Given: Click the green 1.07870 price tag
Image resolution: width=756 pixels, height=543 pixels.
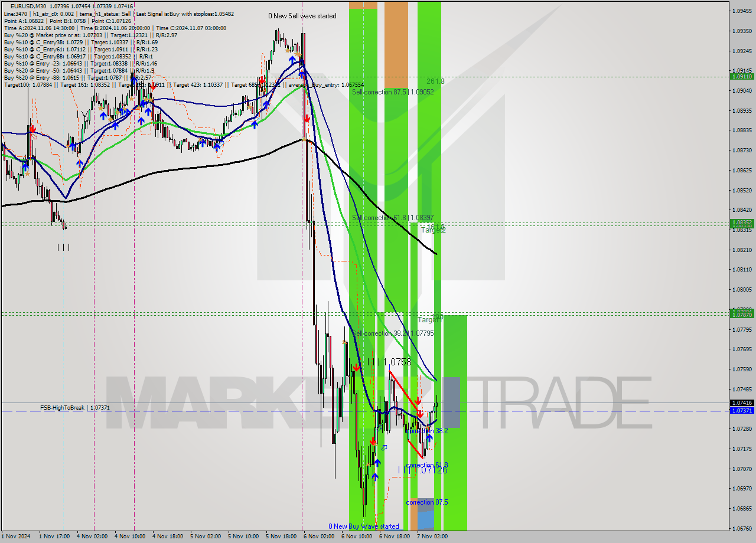Looking at the screenshot, I should click(x=742, y=315).
